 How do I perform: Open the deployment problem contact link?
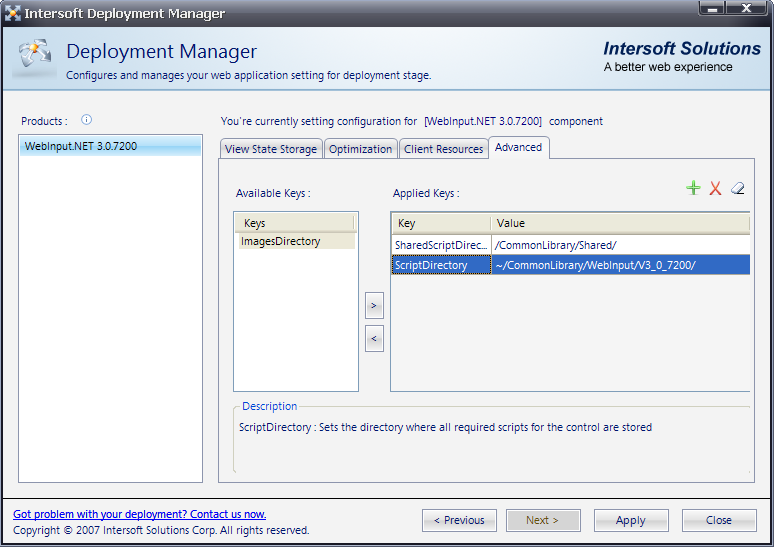139,514
